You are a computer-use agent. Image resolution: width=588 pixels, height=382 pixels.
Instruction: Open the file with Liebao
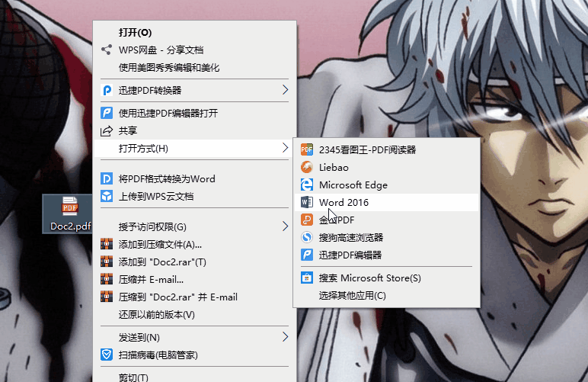click(x=386, y=167)
